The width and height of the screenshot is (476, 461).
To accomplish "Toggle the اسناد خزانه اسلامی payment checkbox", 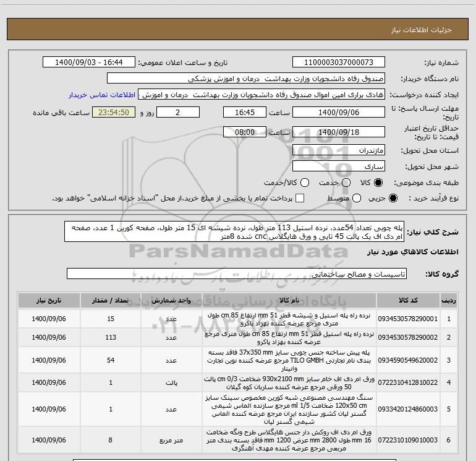I will pos(300,198).
